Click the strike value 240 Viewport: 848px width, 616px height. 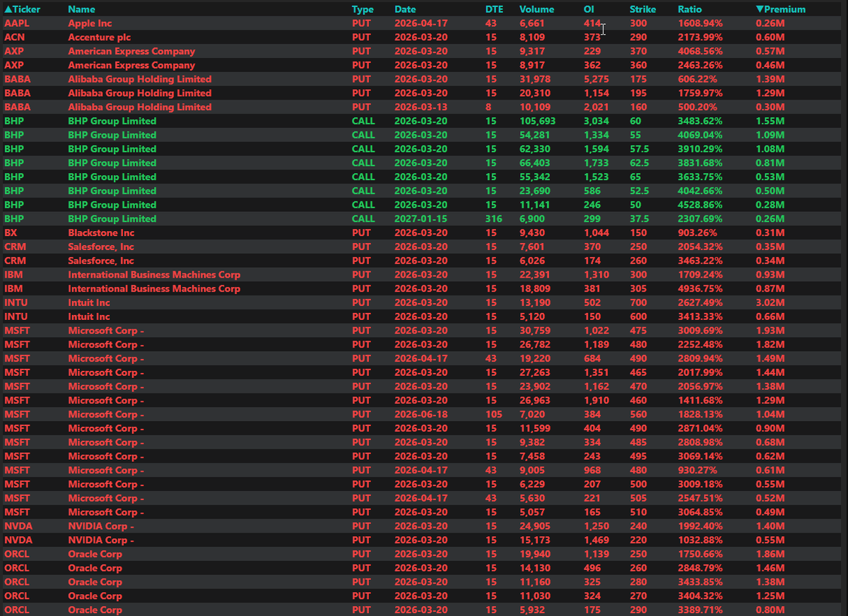coord(639,526)
